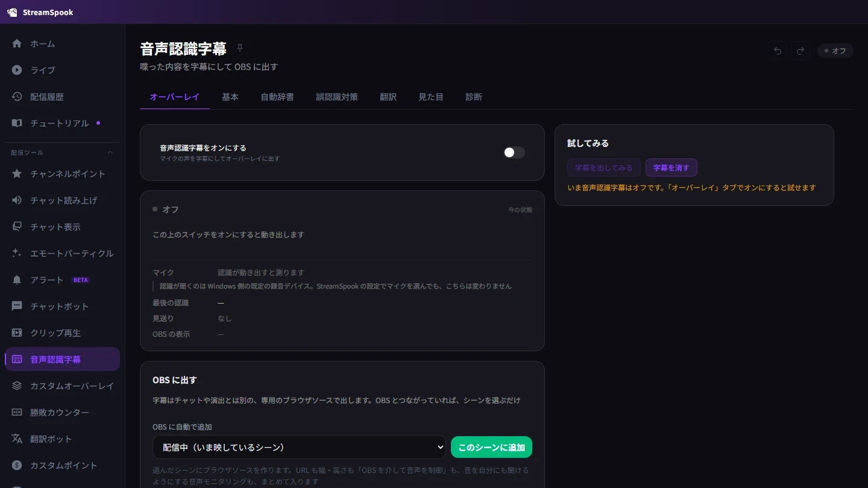Click the オフ status pill at top right
The height and width of the screenshot is (488, 868).
tap(835, 51)
